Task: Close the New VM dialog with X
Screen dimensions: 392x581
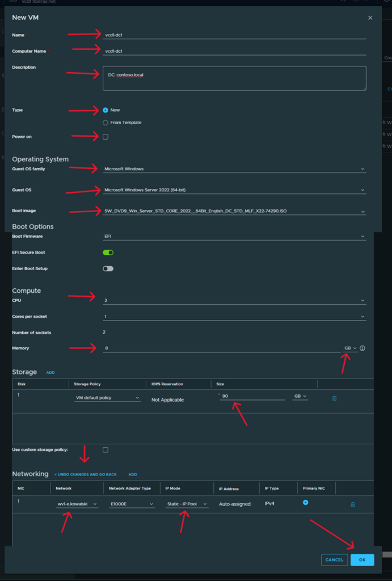Action: (370, 18)
